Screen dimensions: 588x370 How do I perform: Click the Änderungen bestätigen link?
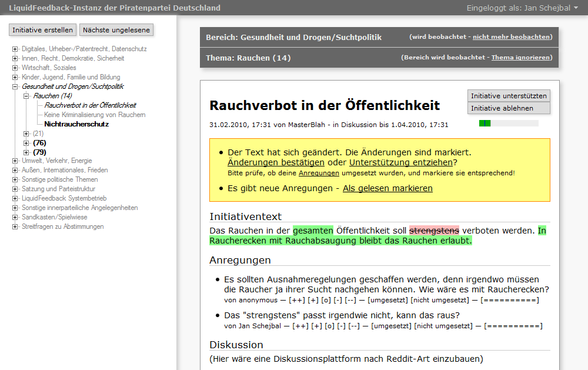[276, 162]
